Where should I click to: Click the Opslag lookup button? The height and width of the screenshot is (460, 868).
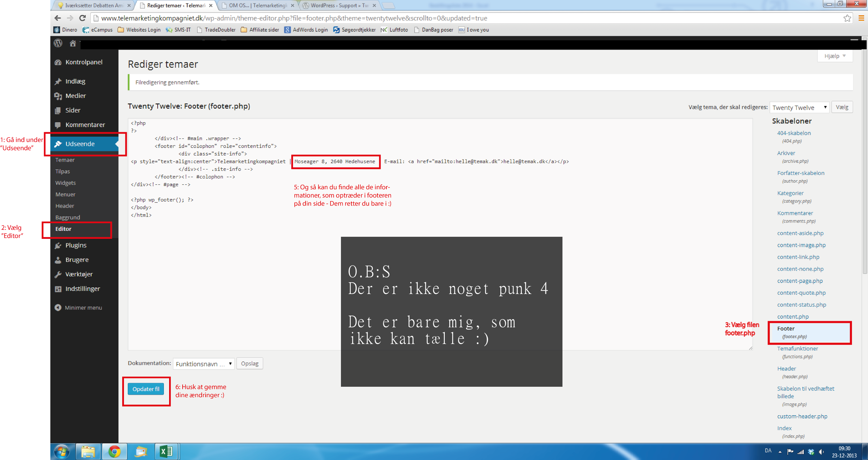tap(250, 363)
